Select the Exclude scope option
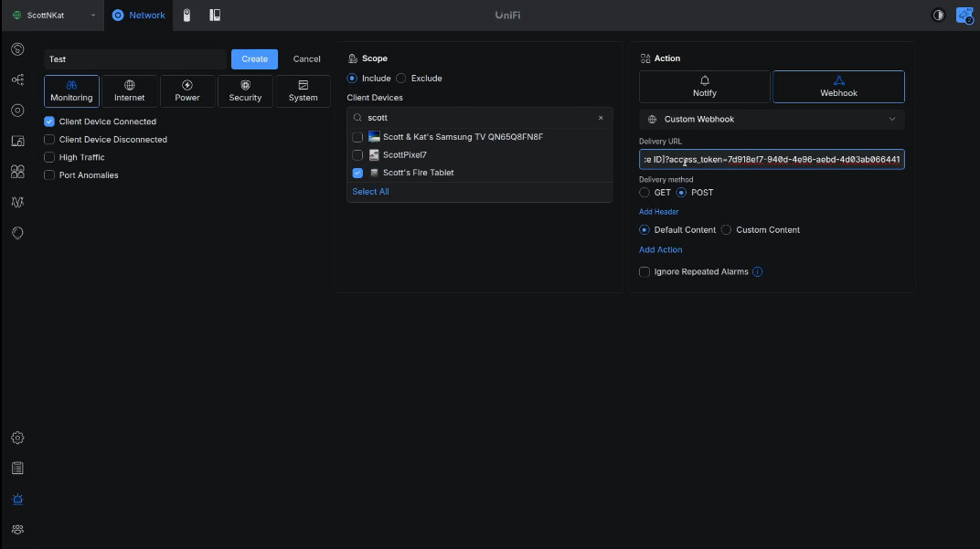 point(401,79)
